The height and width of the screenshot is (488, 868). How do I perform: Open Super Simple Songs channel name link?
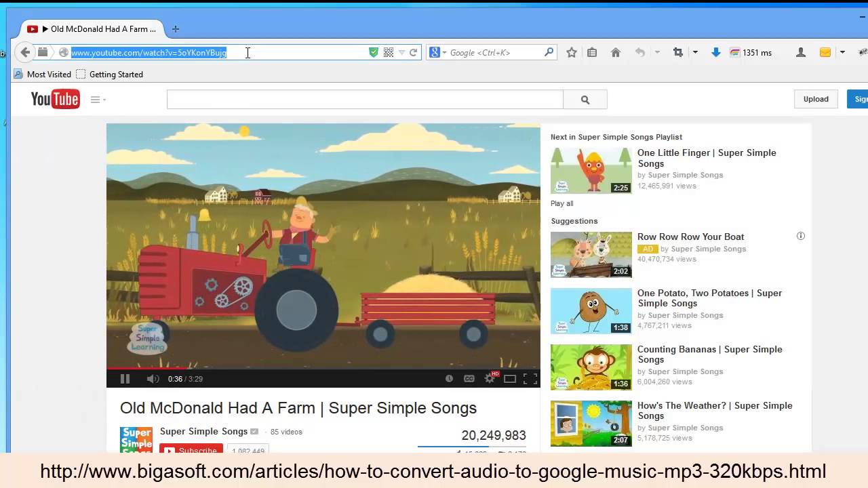tap(203, 432)
